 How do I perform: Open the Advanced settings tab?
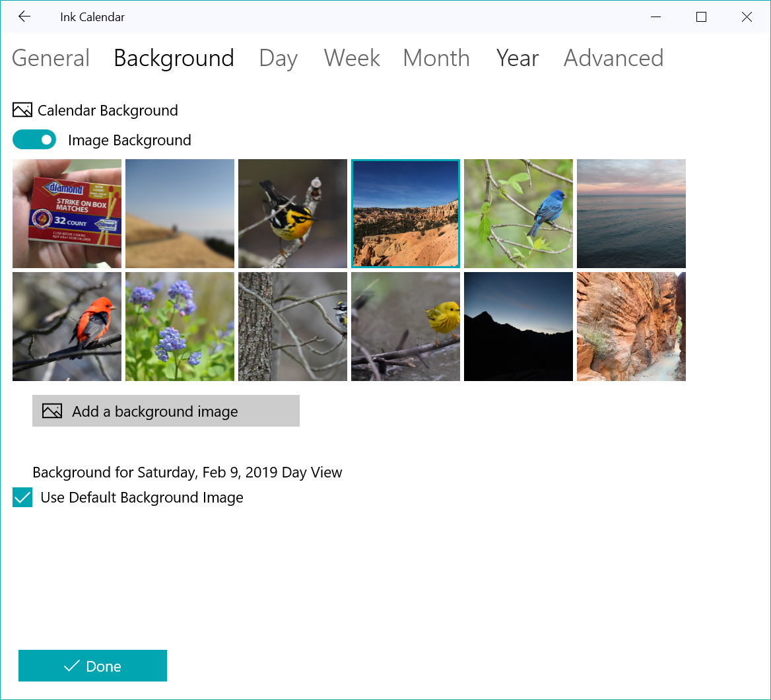[x=613, y=58]
